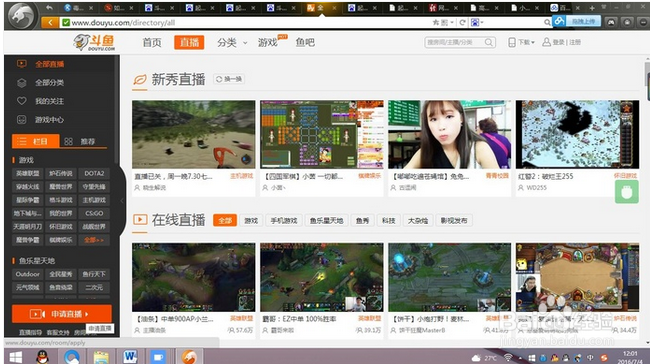This screenshot has height=364, width=650.
Task: Select the 鱼乐星天地 filter tab
Action: click(x=327, y=221)
